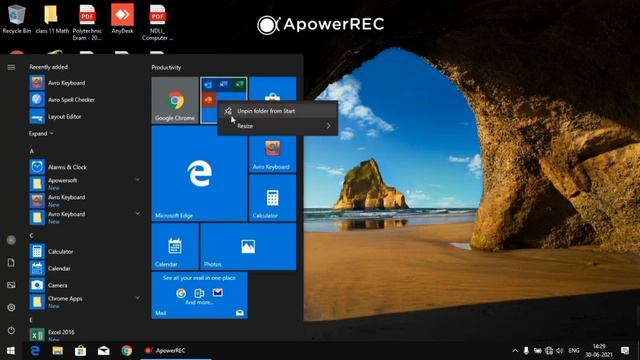The height and width of the screenshot is (360, 640).
Task: Open Mail from the taskbar
Action: [103, 351]
